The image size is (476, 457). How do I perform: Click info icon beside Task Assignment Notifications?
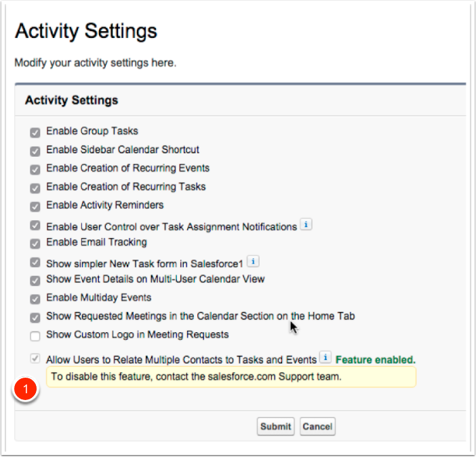tap(306, 225)
